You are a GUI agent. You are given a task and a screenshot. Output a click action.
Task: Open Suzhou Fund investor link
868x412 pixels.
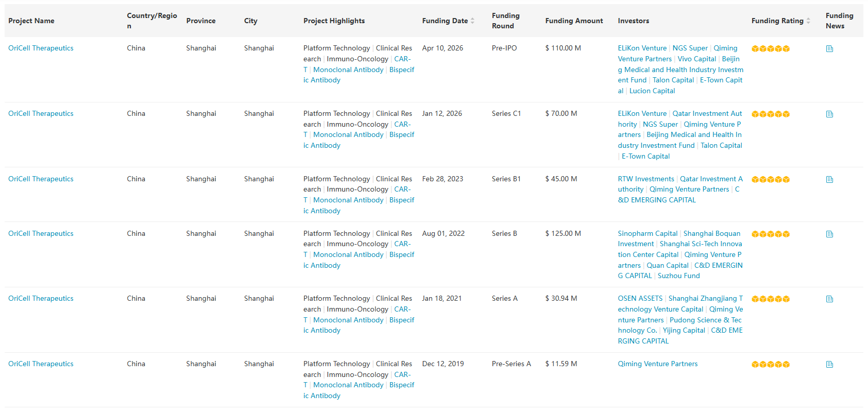678,276
